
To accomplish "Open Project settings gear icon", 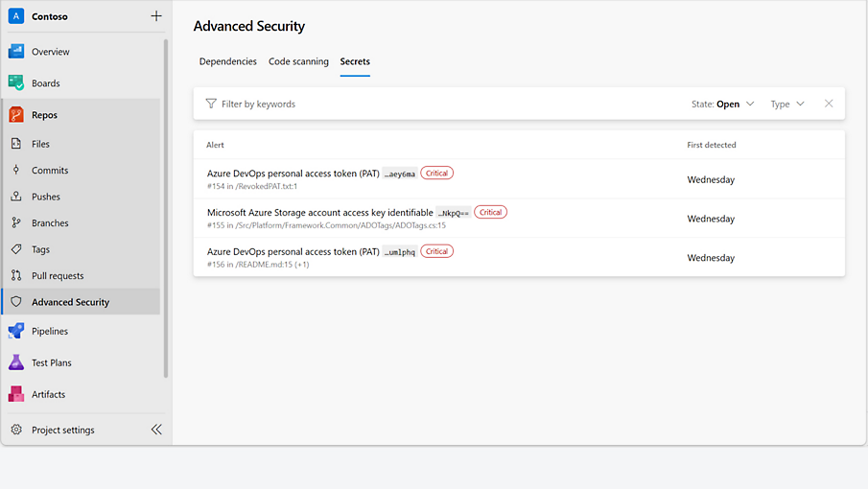I will pyautogui.click(x=16, y=430).
